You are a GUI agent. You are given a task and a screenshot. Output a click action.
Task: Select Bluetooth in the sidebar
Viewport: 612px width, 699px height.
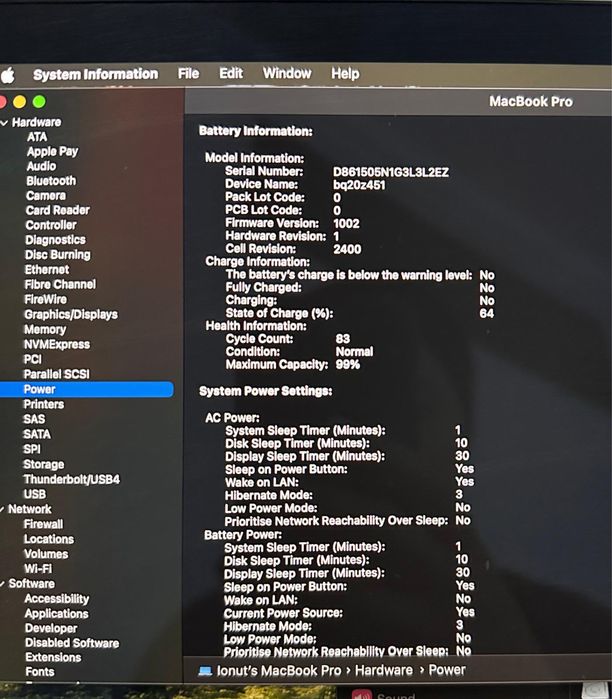51,181
